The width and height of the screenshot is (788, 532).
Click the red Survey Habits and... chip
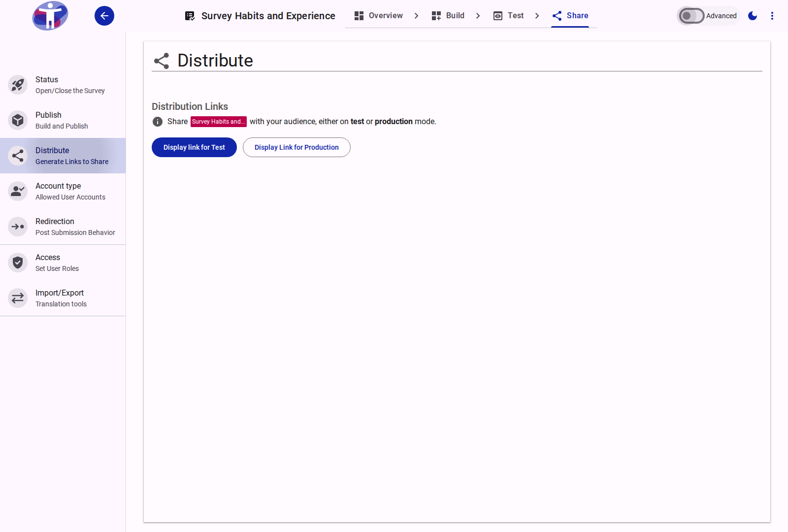click(219, 122)
